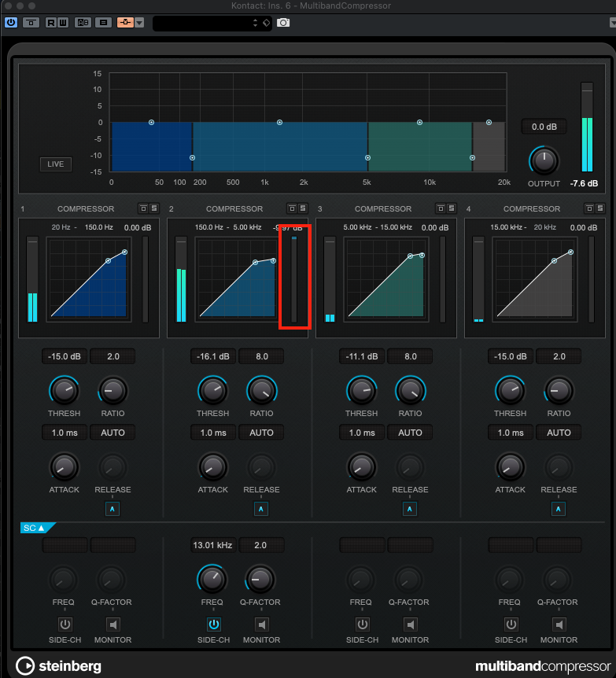Open the side-chain routing dropdown arrow

click(139, 23)
